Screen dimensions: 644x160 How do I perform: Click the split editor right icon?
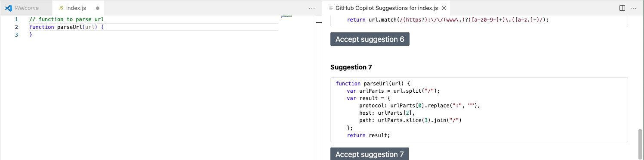[622, 8]
